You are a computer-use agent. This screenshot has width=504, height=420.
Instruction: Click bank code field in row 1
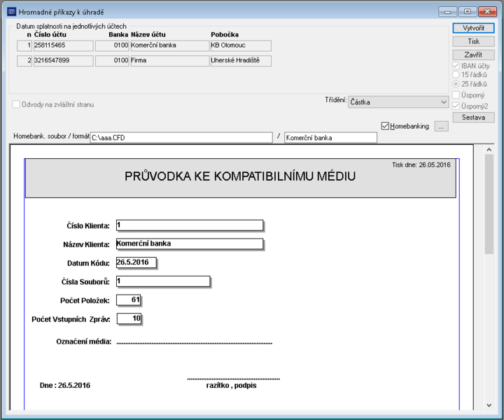pos(112,45)
